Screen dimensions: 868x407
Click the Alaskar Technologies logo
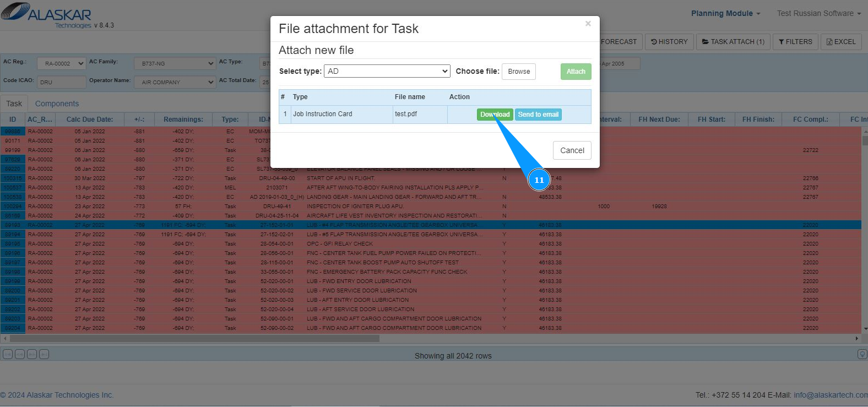coord(46,15)
